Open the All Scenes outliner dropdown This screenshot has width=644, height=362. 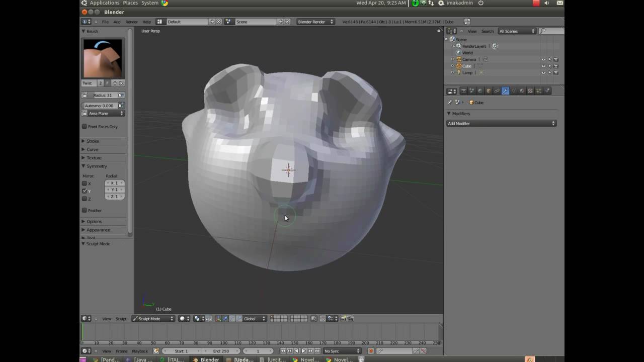point(517,31)
